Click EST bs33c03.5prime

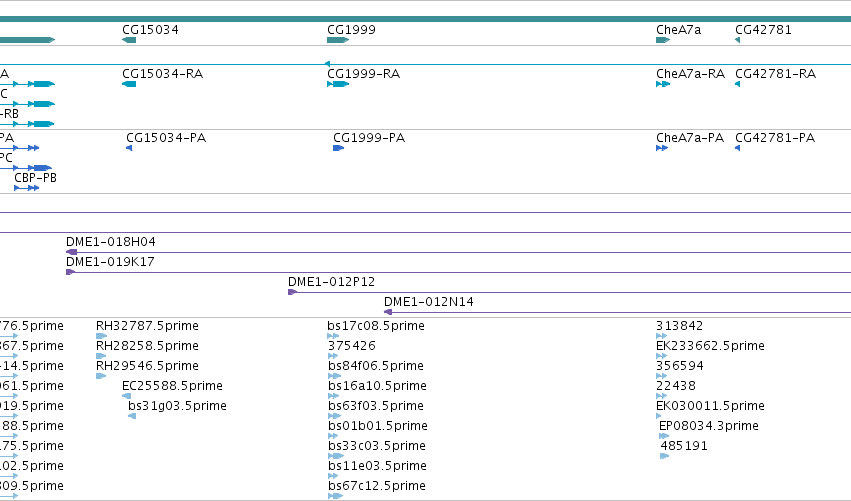pyautogui.click(x=377, y=447)
